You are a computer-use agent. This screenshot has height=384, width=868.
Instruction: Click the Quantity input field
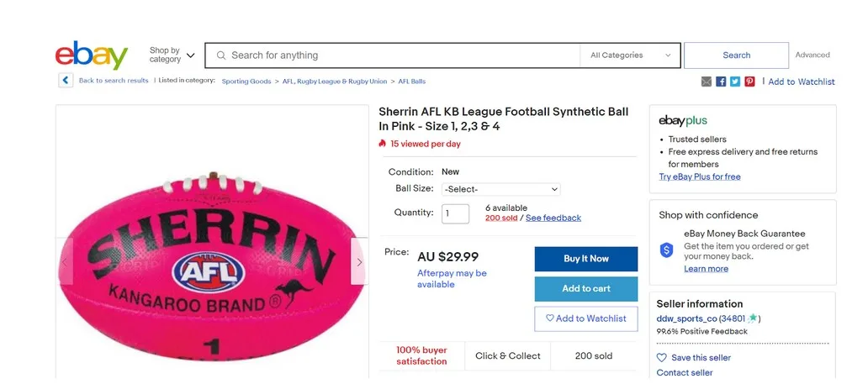click(456, 213)
